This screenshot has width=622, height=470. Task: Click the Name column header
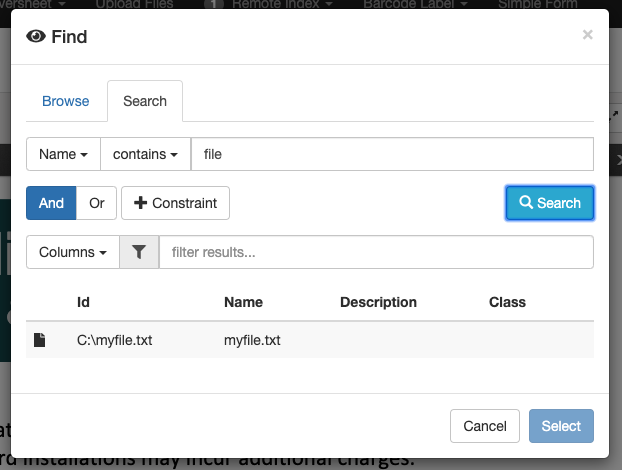coord(243,302)
